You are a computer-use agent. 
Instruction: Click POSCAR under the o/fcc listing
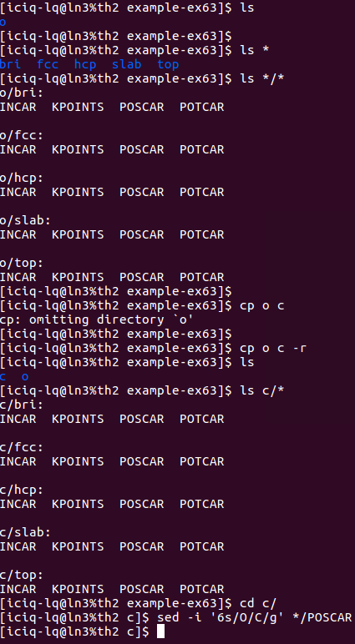141,149
